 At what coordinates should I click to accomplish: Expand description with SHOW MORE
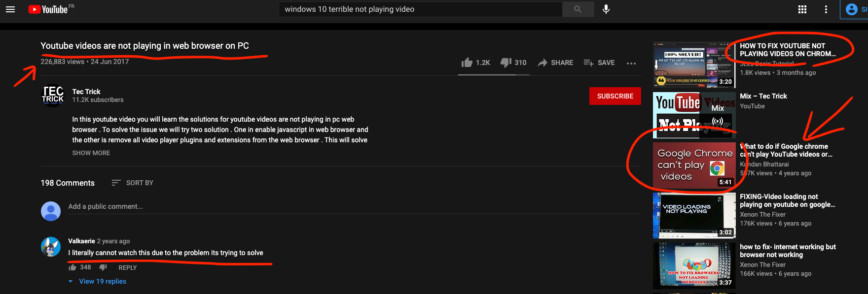91,153
